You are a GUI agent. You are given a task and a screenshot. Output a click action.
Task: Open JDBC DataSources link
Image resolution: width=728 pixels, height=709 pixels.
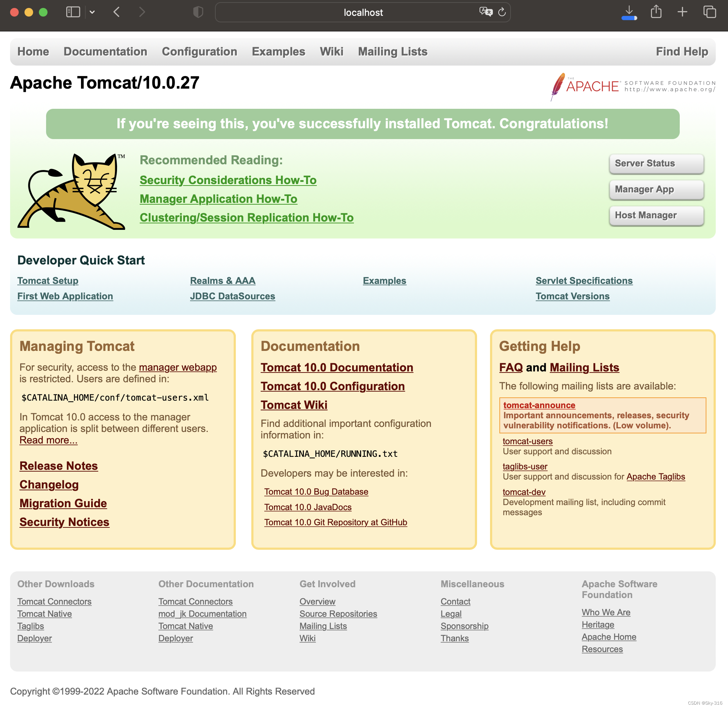click(x=233, y=296)
